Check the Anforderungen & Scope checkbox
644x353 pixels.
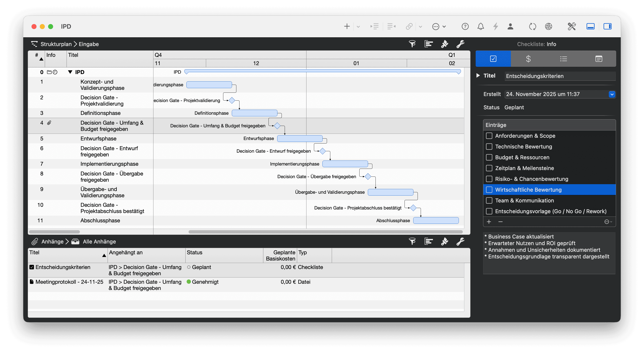pyautogui.click(x=489, y=136)
